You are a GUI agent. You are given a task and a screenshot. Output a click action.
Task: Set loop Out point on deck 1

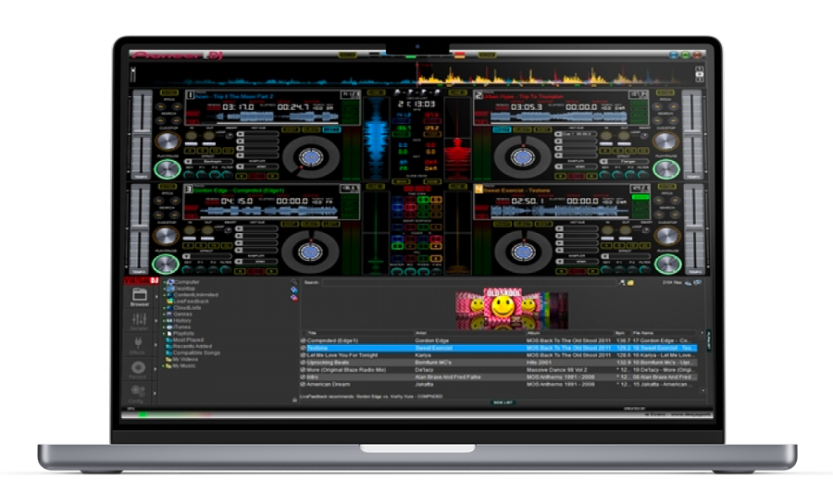[209, 136]
